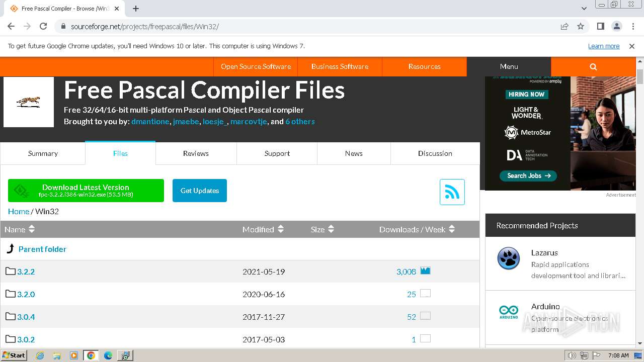Switch to the Discussion tab
Image resolution: width=644 pixels, height=362 pixels.
[x=435, y=153]
